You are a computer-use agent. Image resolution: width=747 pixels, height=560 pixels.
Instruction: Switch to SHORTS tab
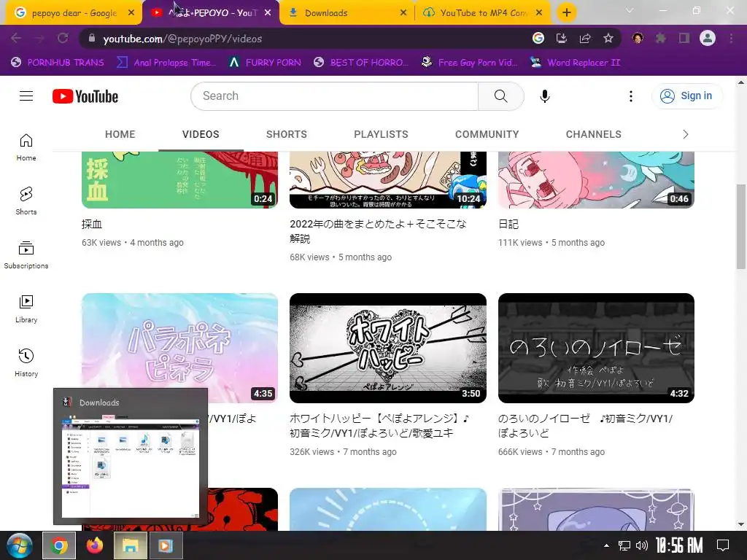[286, 134]
